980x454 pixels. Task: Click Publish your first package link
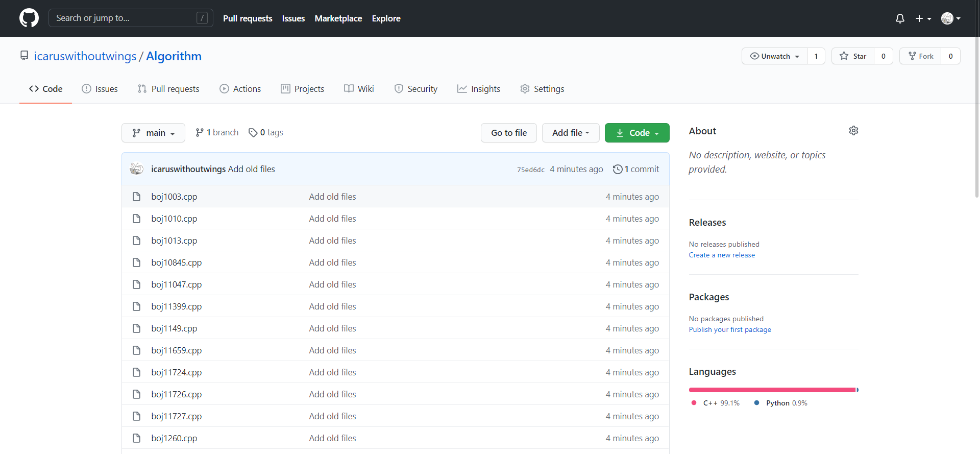pyautogui.click(x=730, y=329)
